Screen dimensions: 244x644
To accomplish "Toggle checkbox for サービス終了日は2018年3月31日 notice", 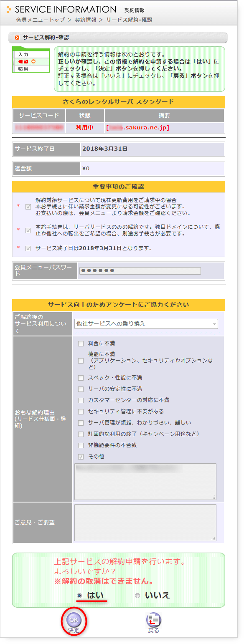I will pyautogui.click(x=28, y=248).
